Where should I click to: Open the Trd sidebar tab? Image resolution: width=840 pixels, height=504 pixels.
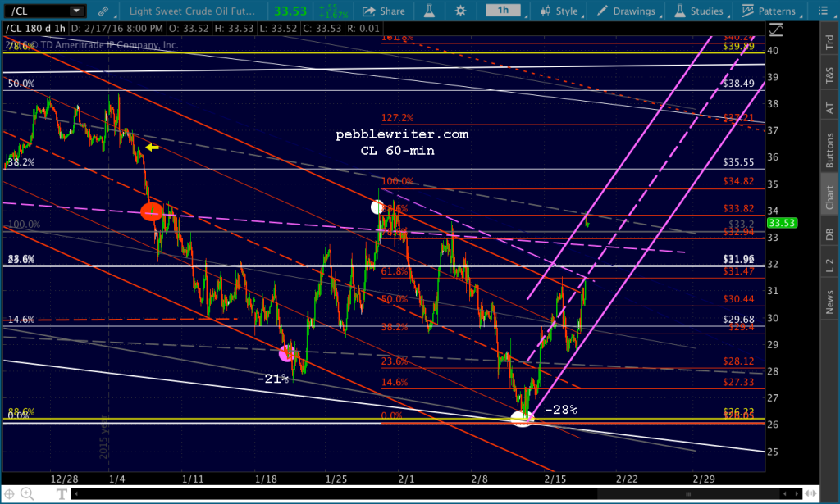click(829, 42)
